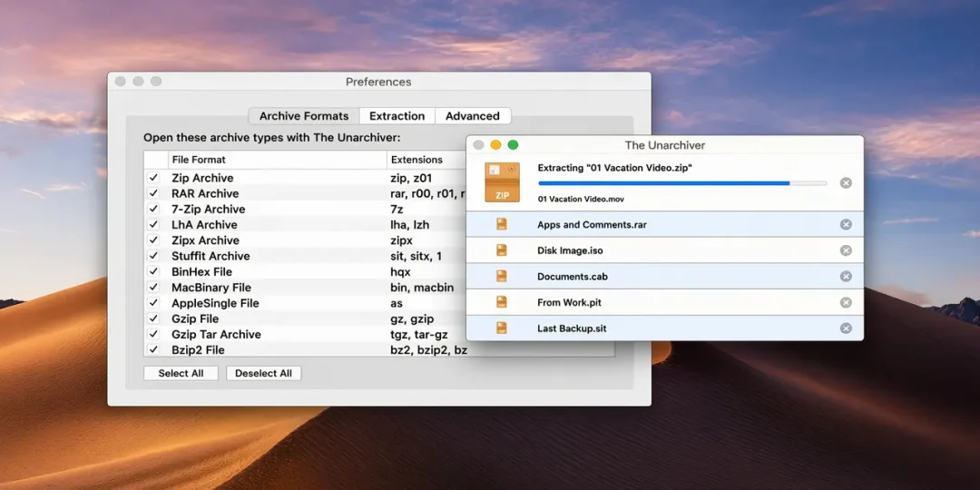Uncheck the LhA Archive format

(153, 224)
